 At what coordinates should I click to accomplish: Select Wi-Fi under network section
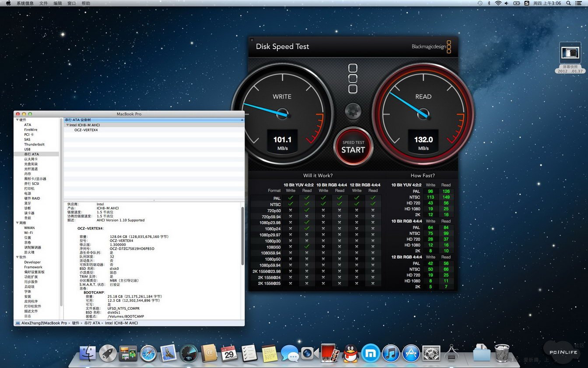(x=28, y=233)
